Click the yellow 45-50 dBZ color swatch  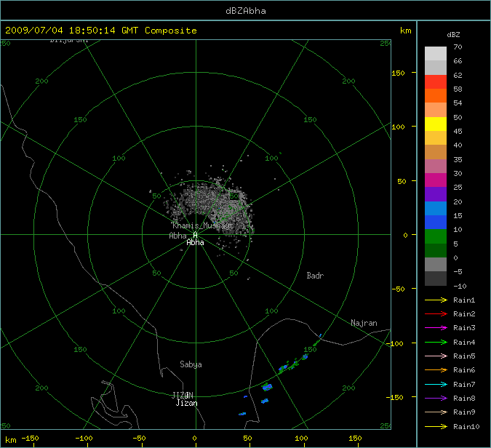pos(436,124)
